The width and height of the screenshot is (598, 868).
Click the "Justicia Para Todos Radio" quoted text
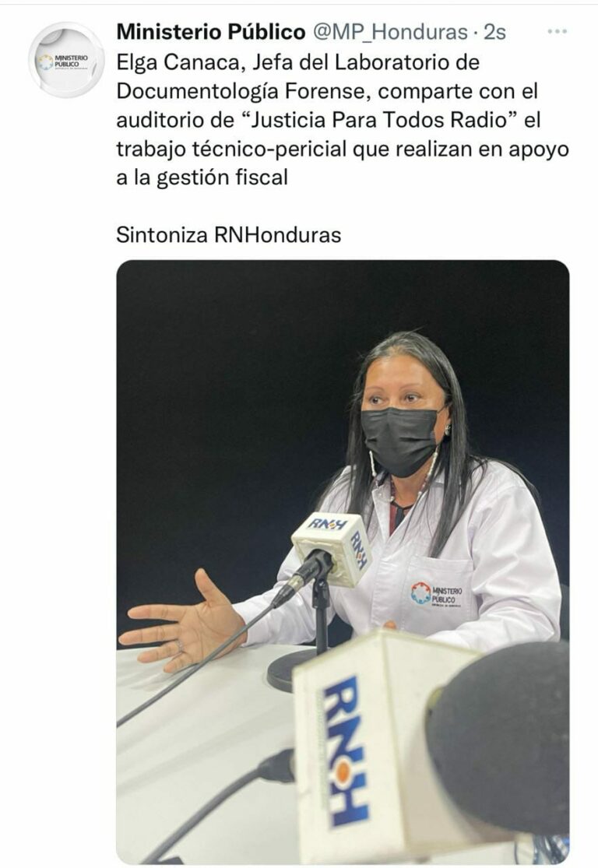(375, 120)
